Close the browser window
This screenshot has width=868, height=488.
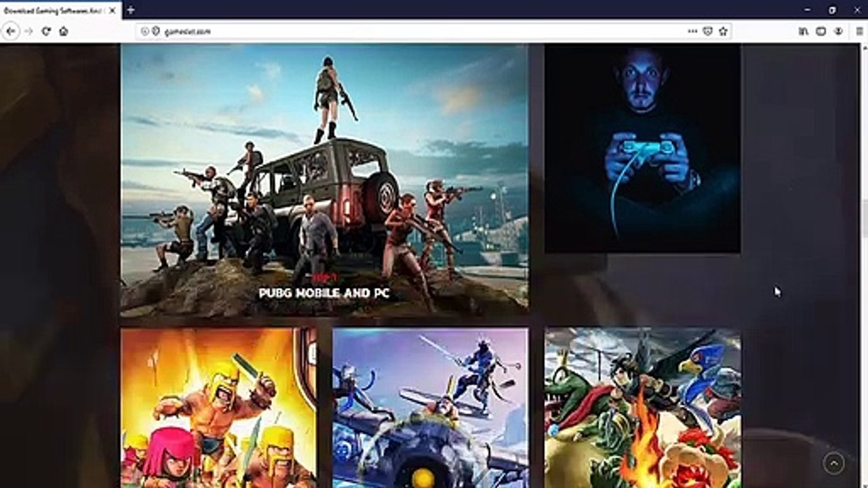pyautogui.click(x=856, y=10)
